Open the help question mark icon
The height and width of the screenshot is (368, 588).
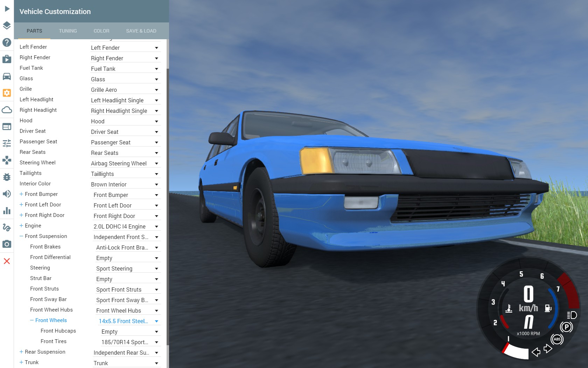pyautogui.click(x=7, y=42)
